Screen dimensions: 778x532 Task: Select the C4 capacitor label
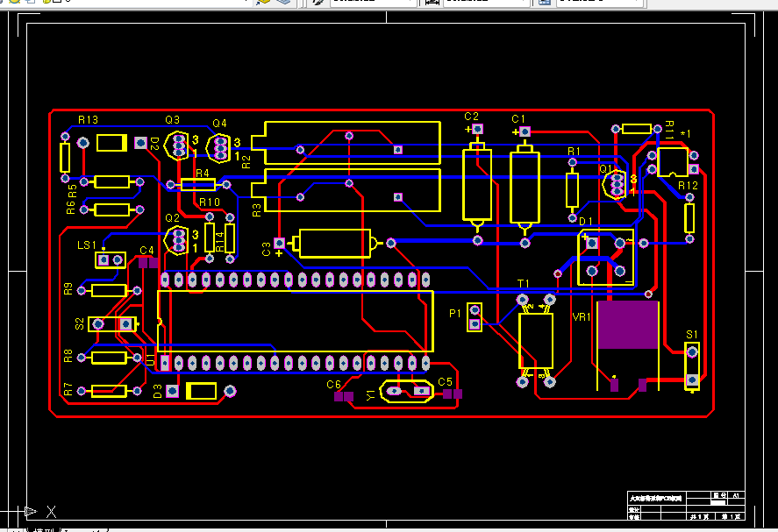(146, 251)
